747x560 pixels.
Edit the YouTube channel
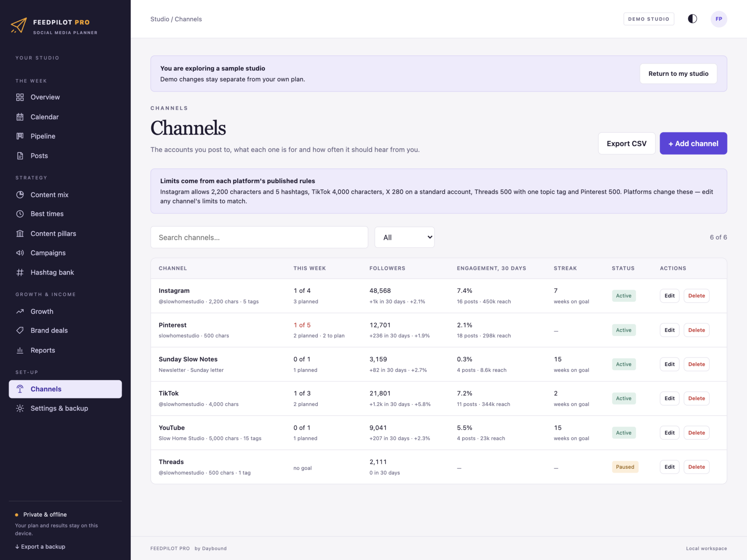pyautogui.click(x=669, y=432)
